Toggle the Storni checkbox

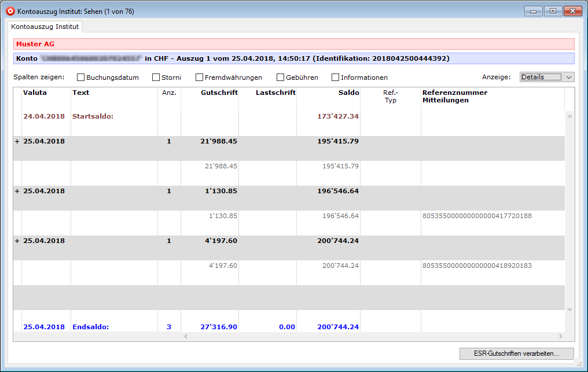point(156,78)
